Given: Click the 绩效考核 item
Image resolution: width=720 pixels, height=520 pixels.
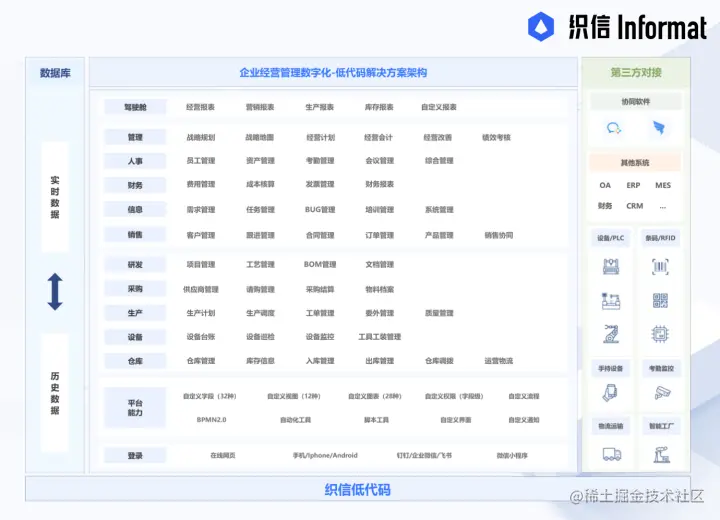Looking at the screenshot, I should coord(496,137).
